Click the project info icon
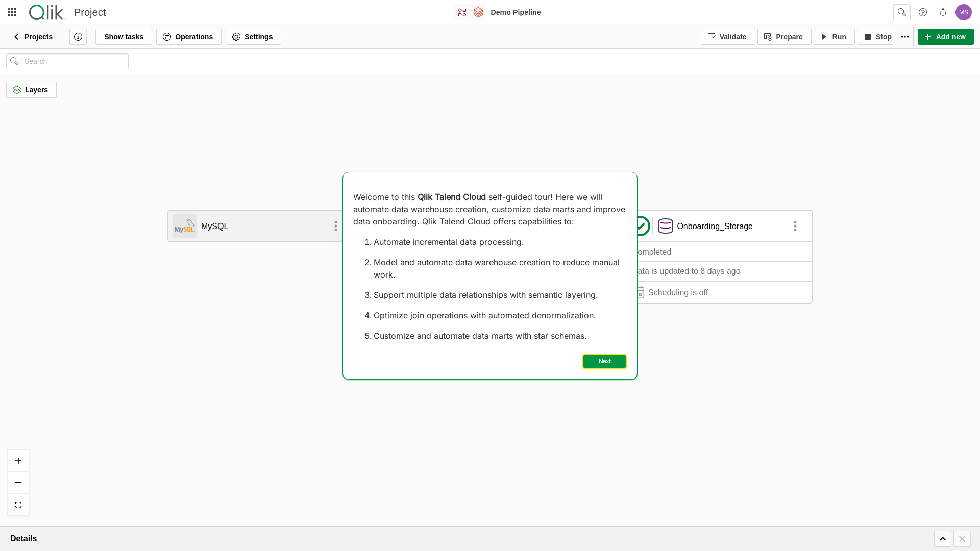 pyautogui.click(x=78, y=37)
